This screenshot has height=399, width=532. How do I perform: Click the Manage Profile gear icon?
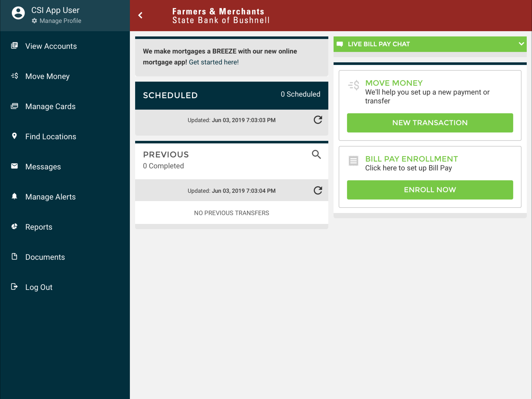pos(34,21)
